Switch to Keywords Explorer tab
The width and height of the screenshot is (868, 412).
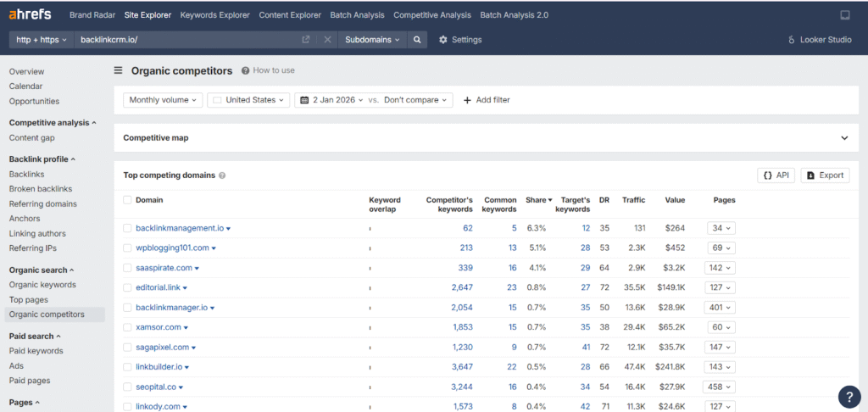(214, 15)
